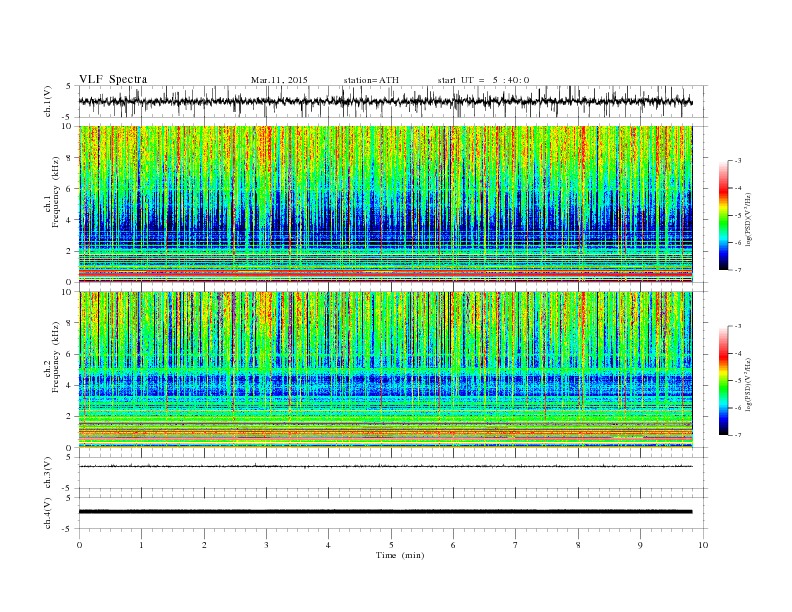Click the "VLF Spectra" plot title
This screenshot has width=792, height=612.
113,79
